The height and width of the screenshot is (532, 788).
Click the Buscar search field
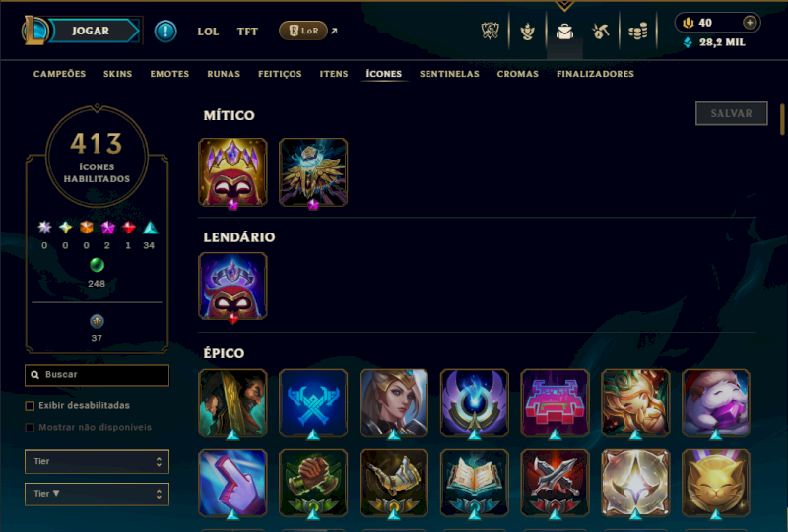[97, 375]
